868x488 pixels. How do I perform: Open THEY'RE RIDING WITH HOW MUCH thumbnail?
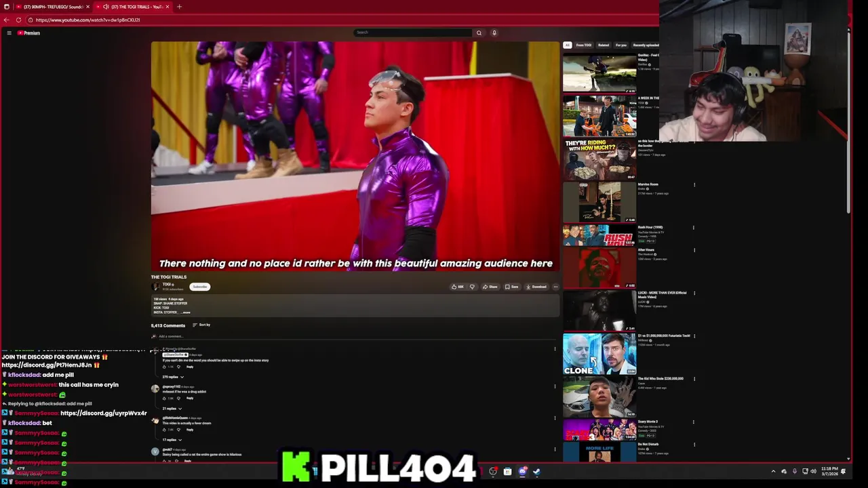pos(599,159)
